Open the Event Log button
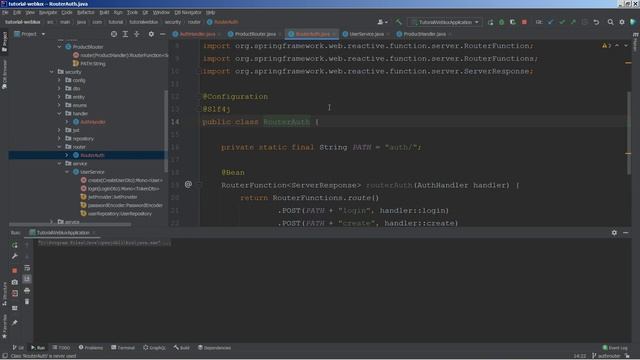This screenshot has height=360, width=640. tap(615, 348)
